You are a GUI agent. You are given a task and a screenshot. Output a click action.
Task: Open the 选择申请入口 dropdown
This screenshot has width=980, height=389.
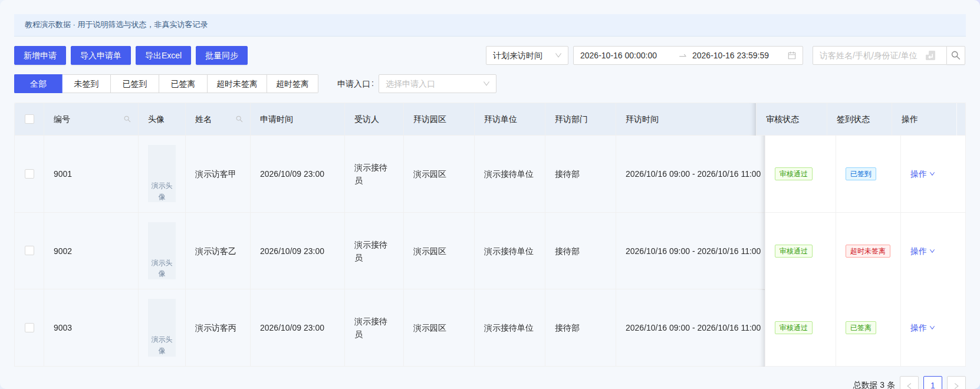[438, 84]
